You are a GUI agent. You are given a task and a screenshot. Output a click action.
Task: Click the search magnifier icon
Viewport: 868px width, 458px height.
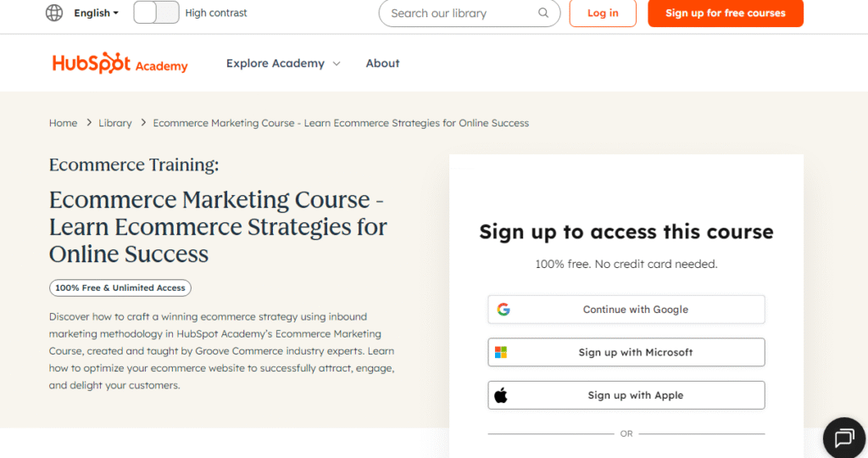click(543, 14)
